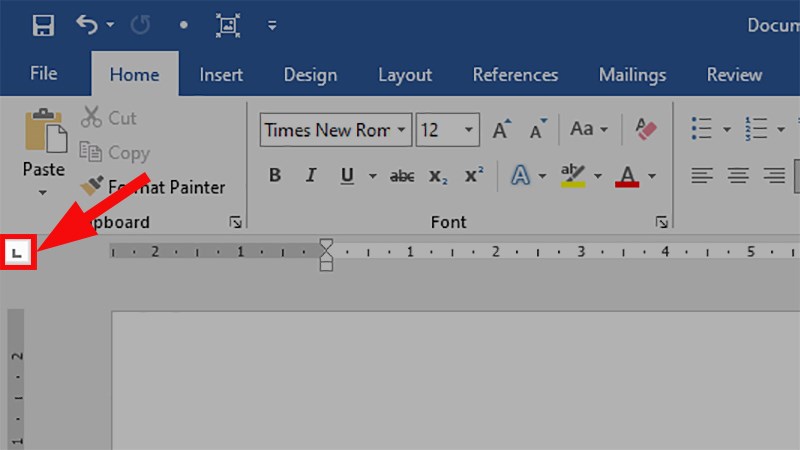Open Text Effects dropdown arrow
This screenshot has height=450, width=800.
[x=542, y=176]
